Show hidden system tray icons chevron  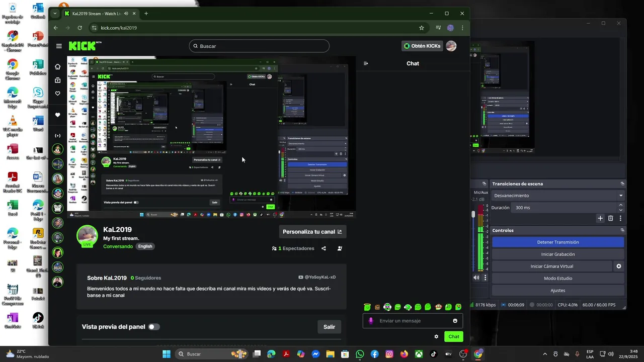point(545,354)
